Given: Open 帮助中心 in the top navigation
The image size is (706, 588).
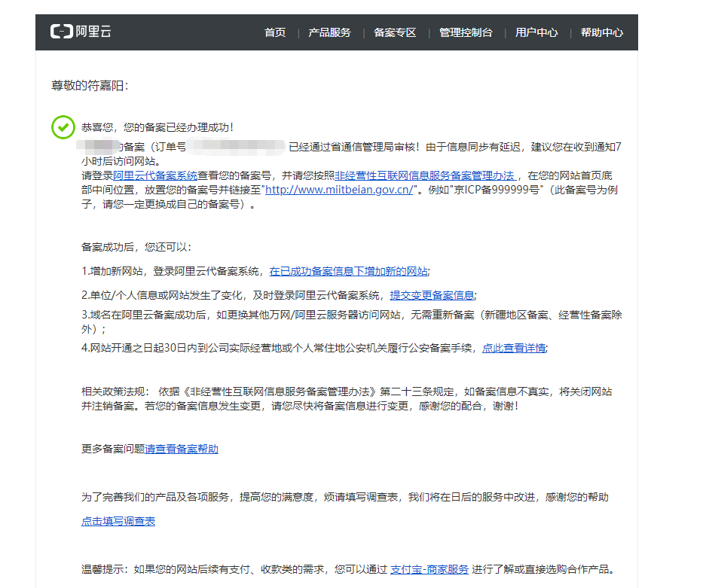Looking at the screenshot, I should click(601, 32).
